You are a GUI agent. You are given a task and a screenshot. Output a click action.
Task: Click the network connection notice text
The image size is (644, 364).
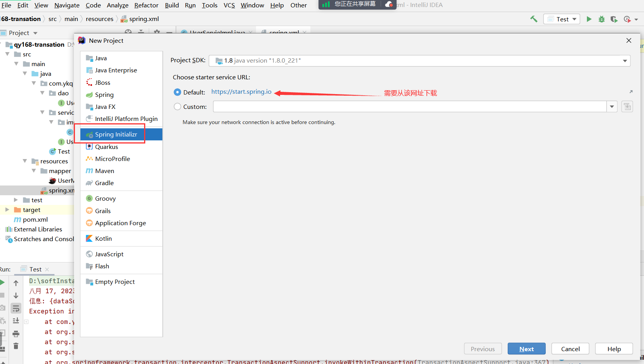click(x=259, y=122)
